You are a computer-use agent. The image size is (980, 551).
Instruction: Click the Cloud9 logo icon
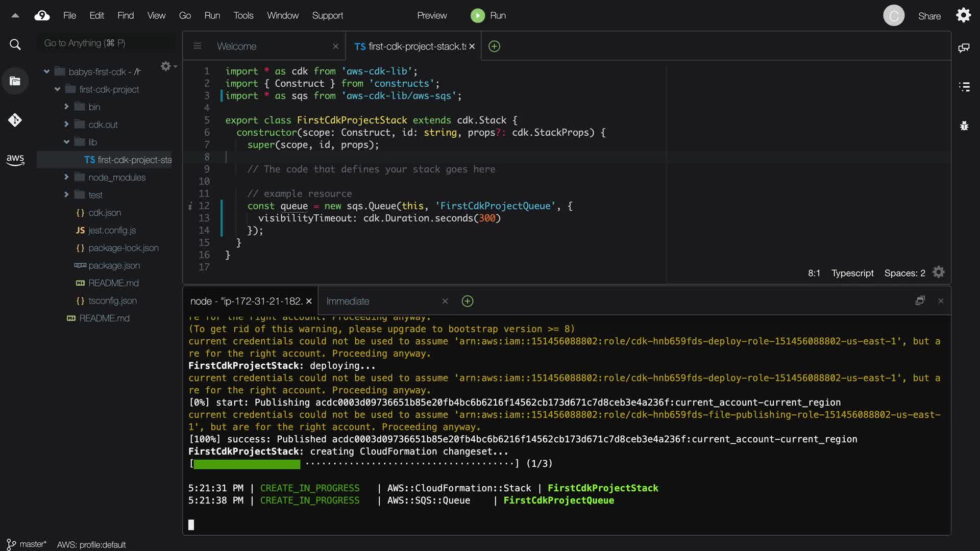[x=42, y=16]
